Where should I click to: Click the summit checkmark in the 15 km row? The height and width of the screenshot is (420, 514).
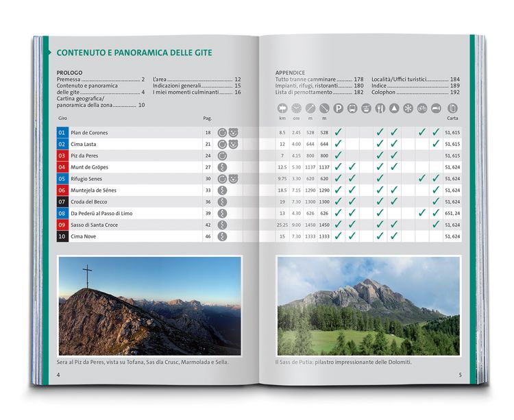click(394, 236)
